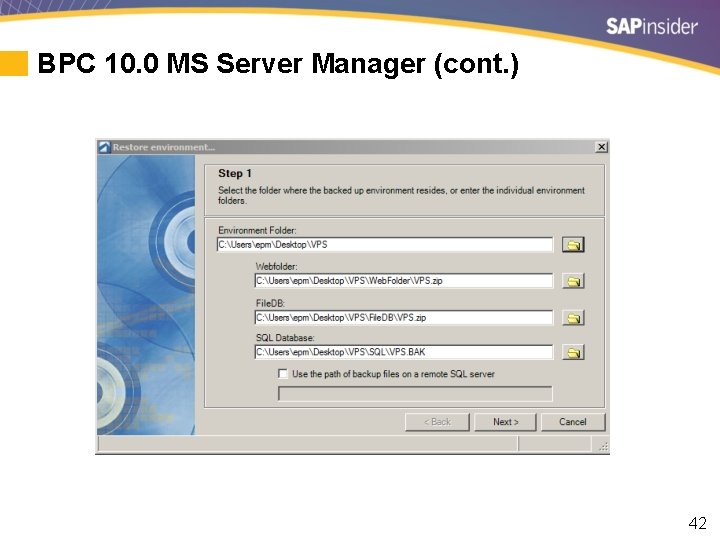This screenshot has height=540, width=720.
Task: Click the Restore environment title bar icon
Action: click(104, 147)
